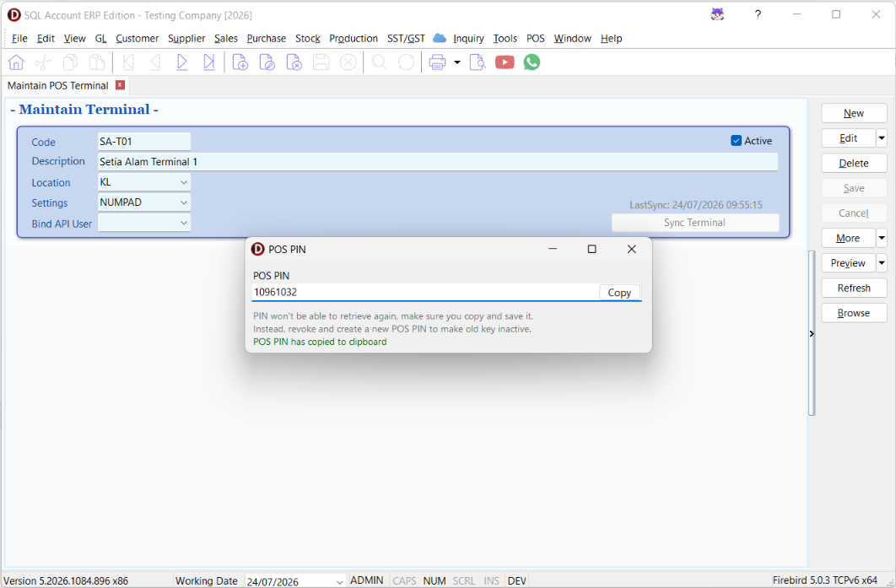Click the Delete document x icon

(x=294, y=62)
